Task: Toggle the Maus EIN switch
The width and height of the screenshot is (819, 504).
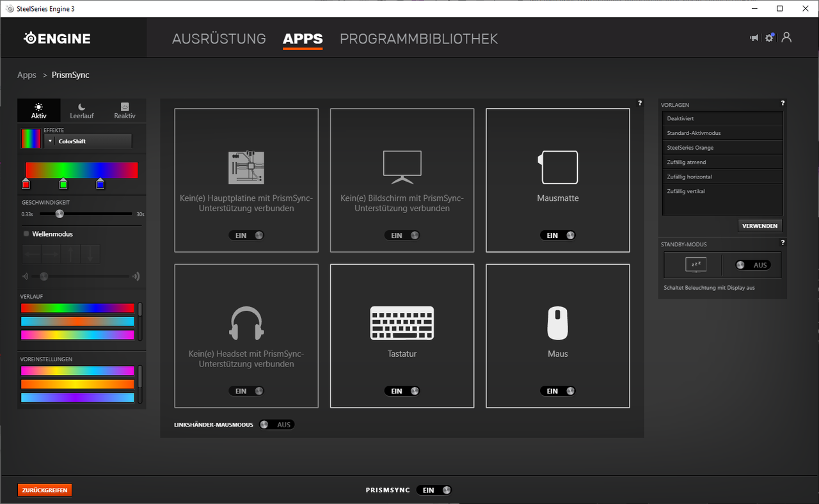Action: tap(558, 391)
